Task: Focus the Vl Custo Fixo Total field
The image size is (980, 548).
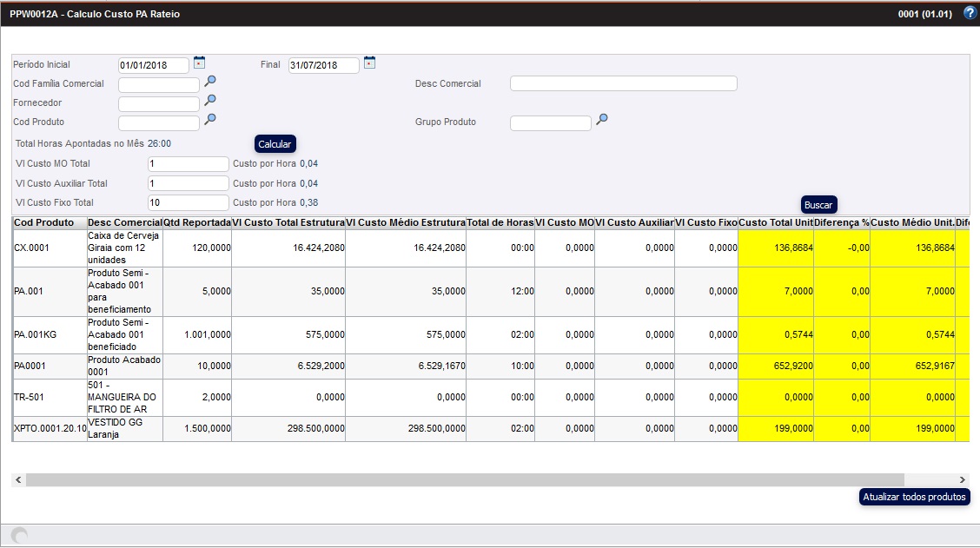Action: [188, 203]
